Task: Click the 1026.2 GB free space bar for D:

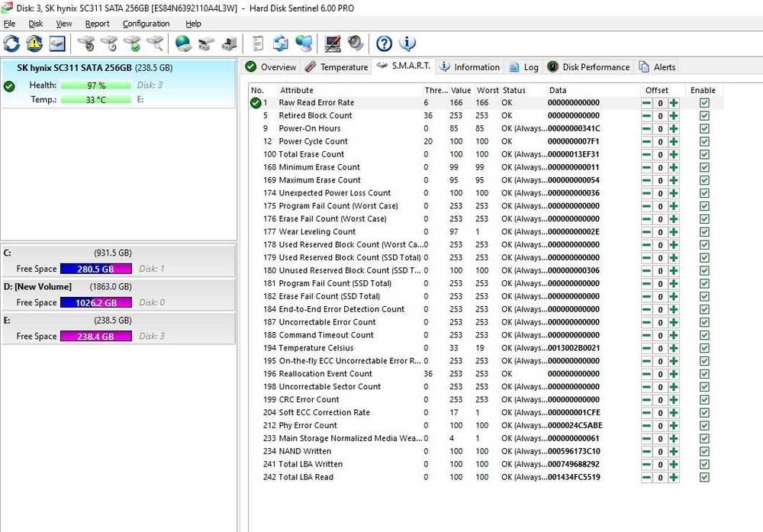Action: 96,303
